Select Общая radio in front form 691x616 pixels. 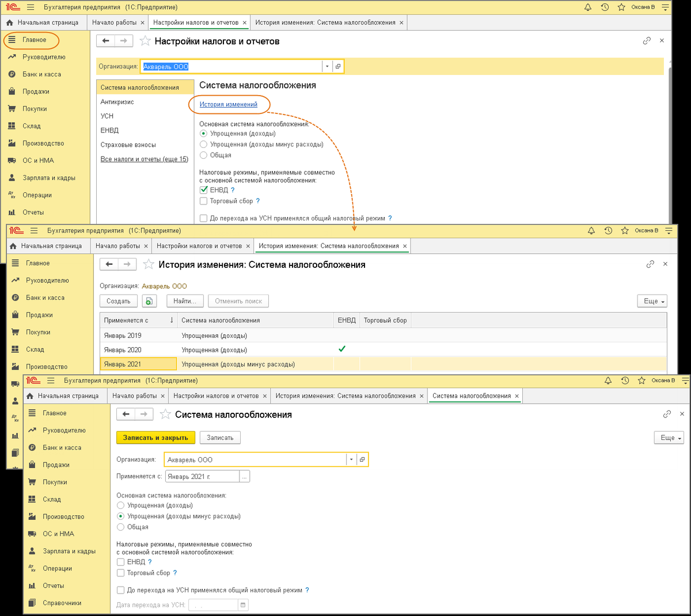pyautogui.click(x=120, y=527)
